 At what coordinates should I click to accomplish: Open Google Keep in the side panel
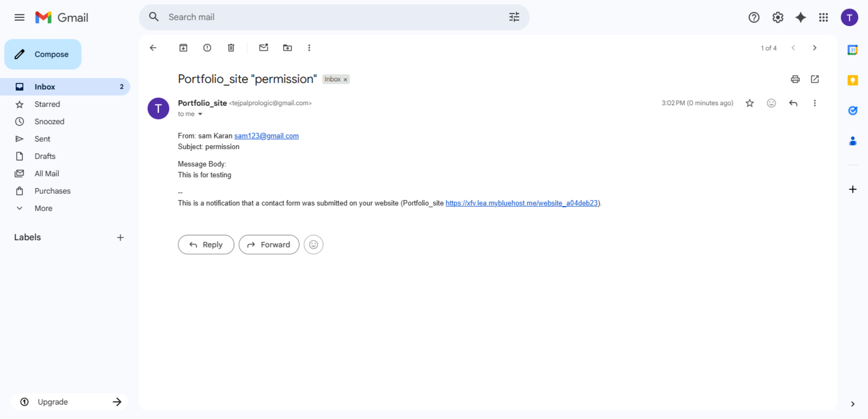[x=853, y=80]
